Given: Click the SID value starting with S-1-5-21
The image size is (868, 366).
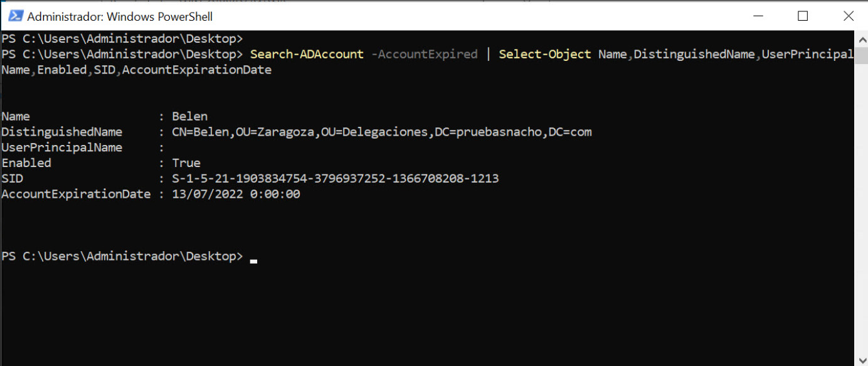Looking at the screenshot, I should pos(335,178).
